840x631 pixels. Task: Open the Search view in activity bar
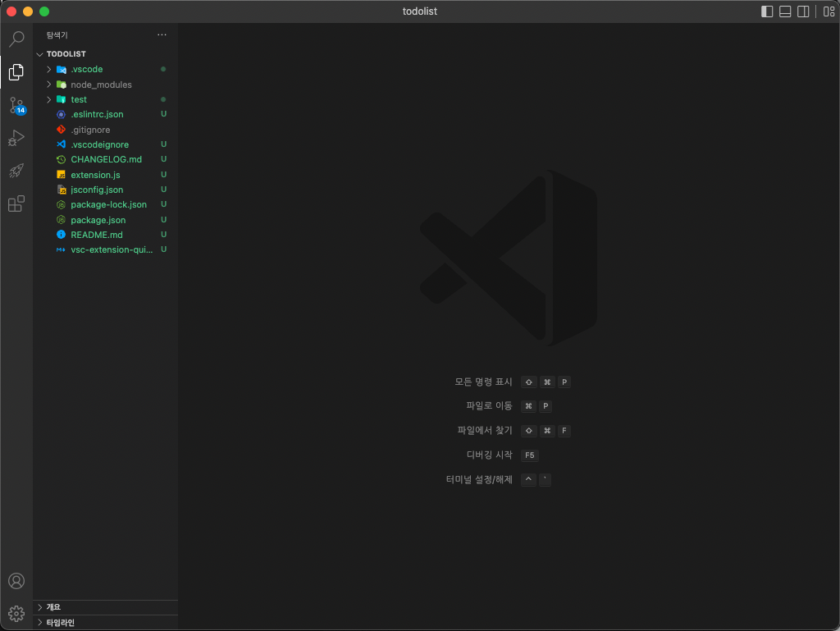click(x=16, y=39)
